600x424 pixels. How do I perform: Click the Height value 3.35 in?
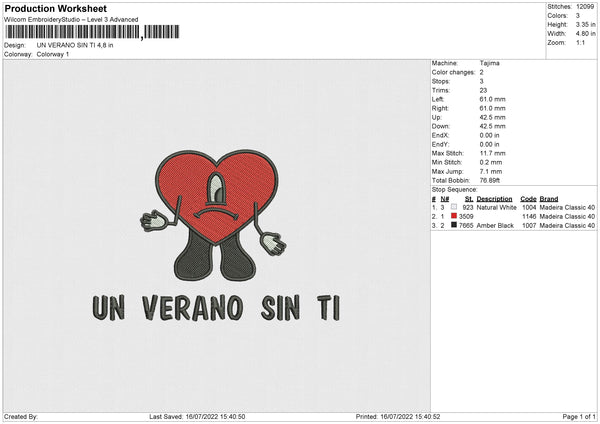585,24
